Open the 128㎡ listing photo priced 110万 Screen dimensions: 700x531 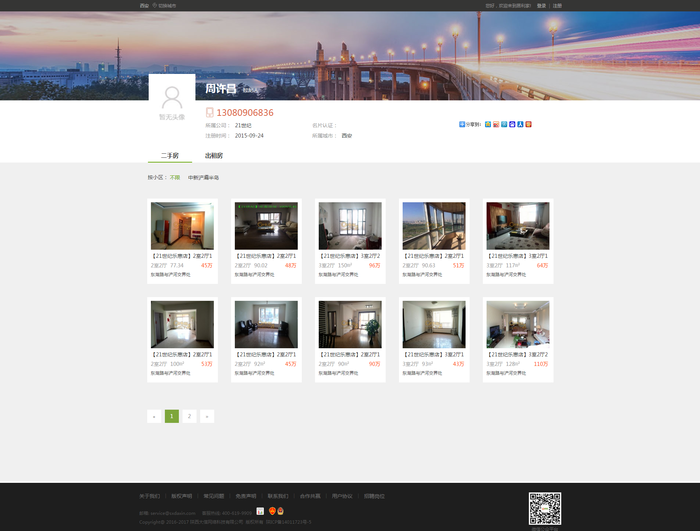[518, 324]
